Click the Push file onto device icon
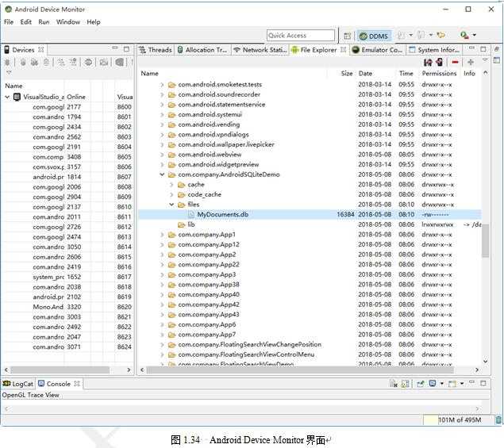This screenshot has height=448, width=504. tap(440, 63)
